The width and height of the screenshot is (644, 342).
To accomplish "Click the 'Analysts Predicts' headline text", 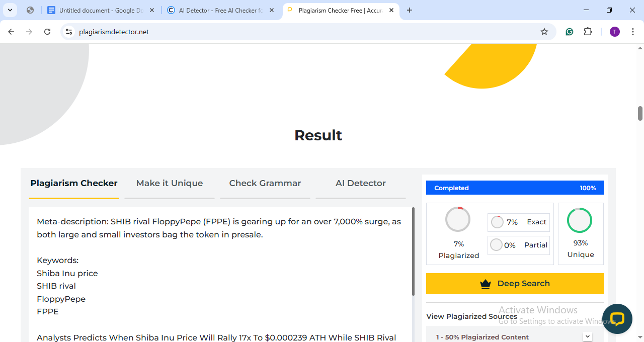I will coord(216,337).
